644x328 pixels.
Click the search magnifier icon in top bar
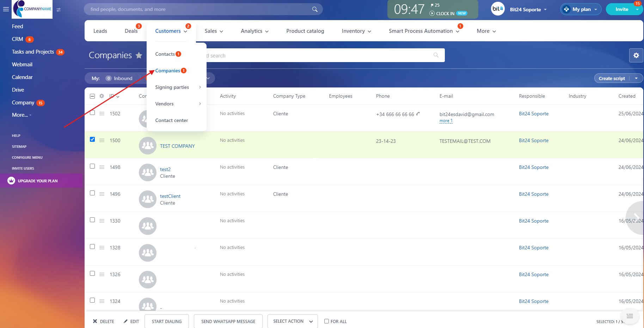(x=314, y=10)
